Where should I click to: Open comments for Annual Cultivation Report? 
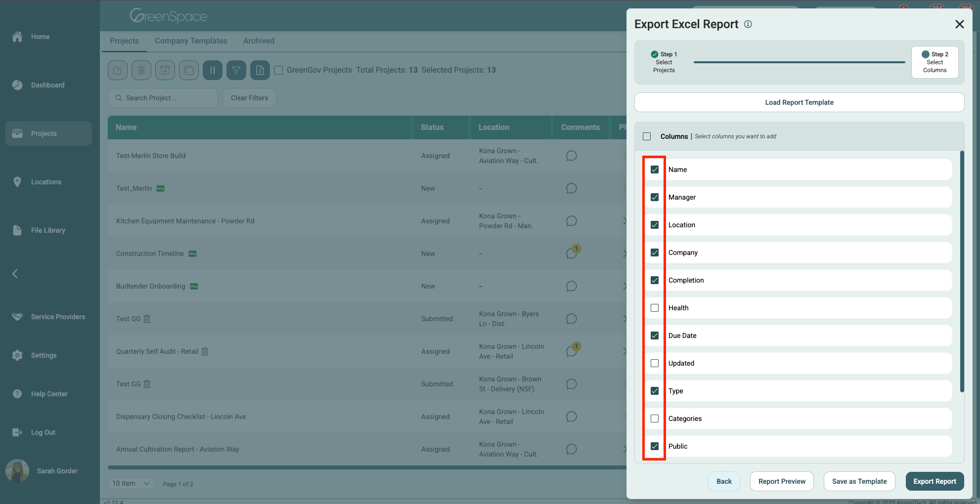572,449
